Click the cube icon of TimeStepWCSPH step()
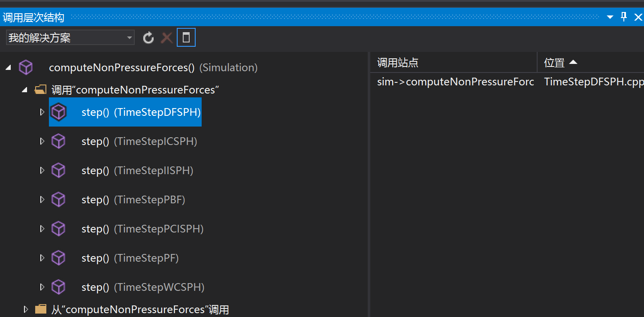 (58, 287)
